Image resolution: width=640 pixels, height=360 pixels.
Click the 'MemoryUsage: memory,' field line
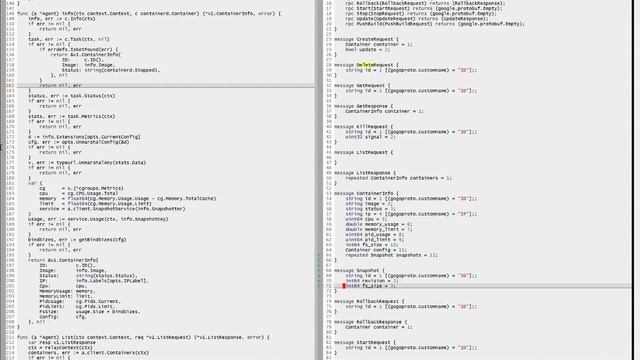pos(67,291)
